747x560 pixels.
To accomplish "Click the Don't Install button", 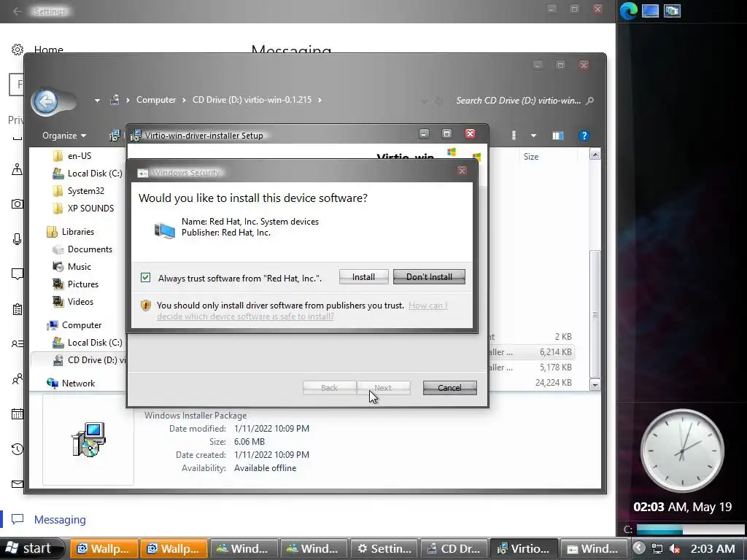I will click(x=429, y=276).
